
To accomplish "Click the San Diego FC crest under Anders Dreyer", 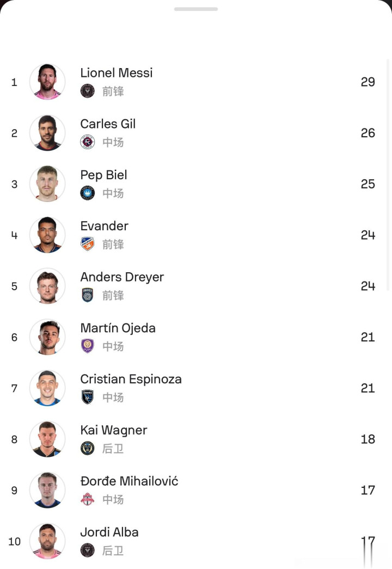I will 87,295.
